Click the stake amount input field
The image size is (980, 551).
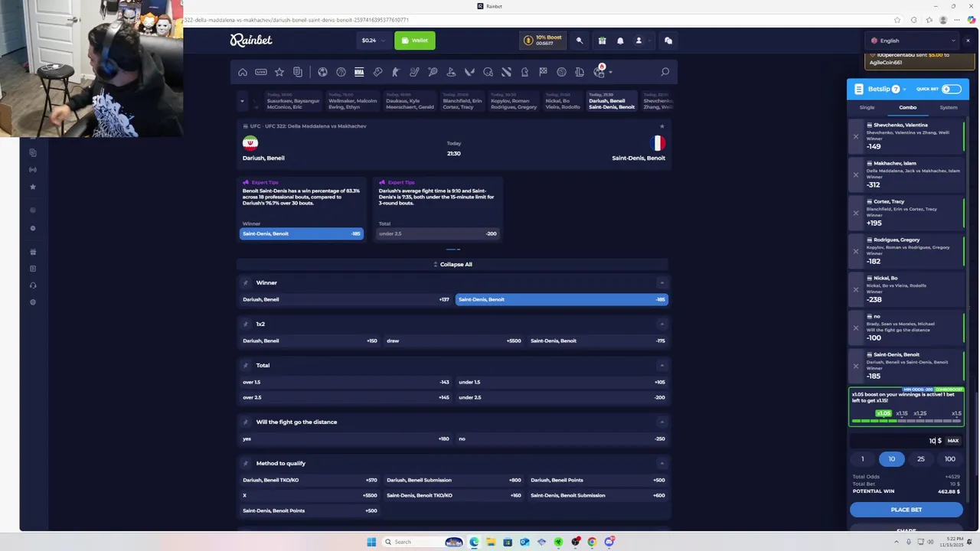(x=897, y=441)
